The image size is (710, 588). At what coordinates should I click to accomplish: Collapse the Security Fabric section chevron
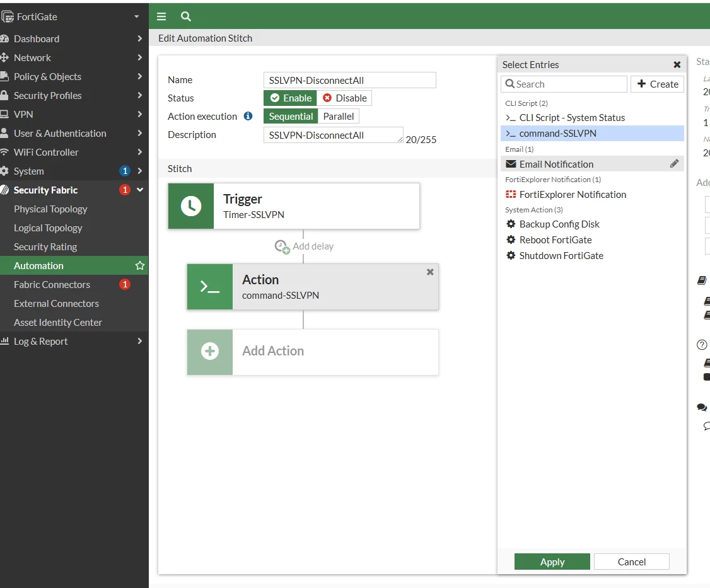coord(140,190)
